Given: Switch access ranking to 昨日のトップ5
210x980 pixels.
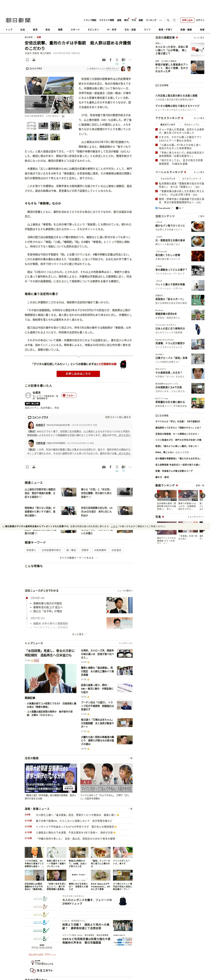Looking at the screenshot, I should coord(192,124).
